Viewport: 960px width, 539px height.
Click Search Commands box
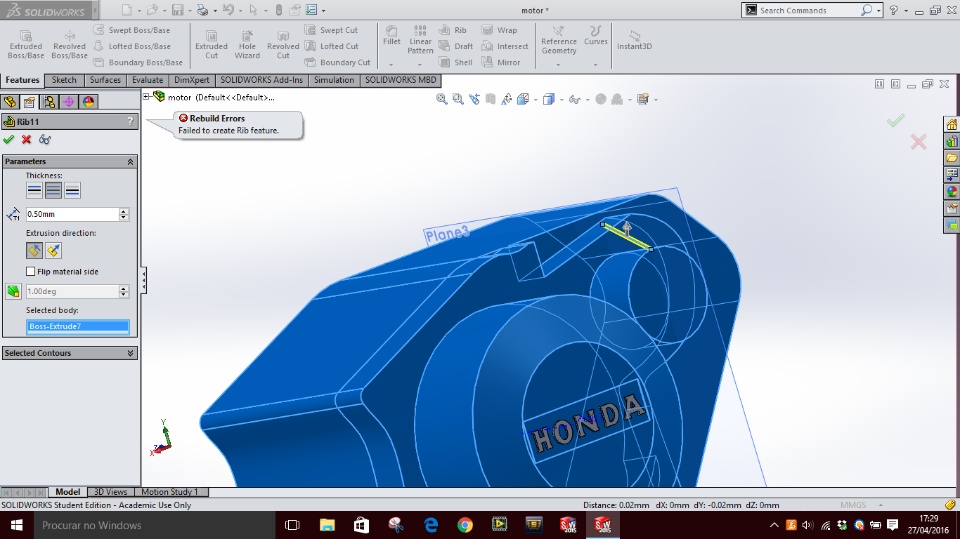click(807, 10)
